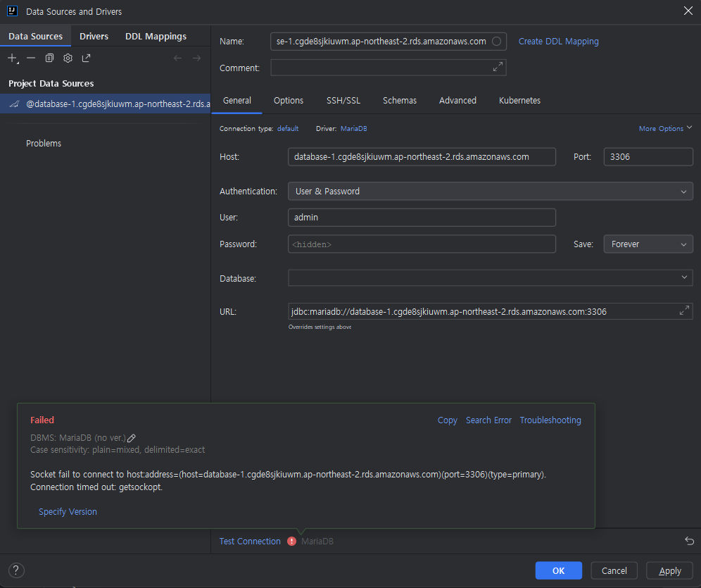Open the Options tab

(289, 101)
